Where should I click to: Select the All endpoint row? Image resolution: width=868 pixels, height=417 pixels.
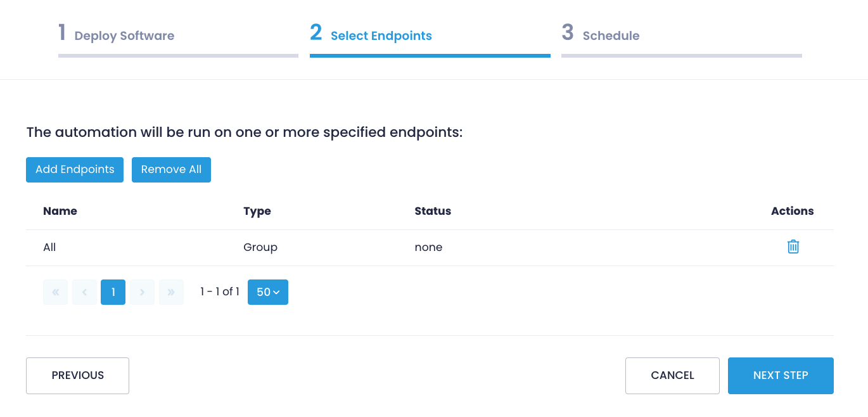(x=253, y=247)
